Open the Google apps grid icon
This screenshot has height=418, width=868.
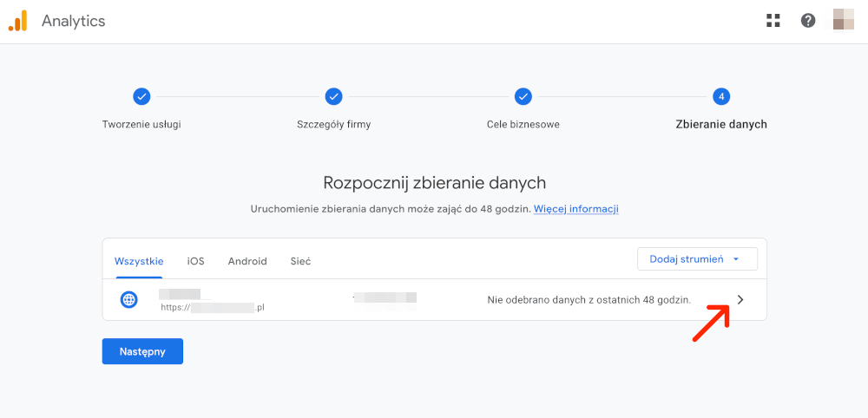point(773,21)
